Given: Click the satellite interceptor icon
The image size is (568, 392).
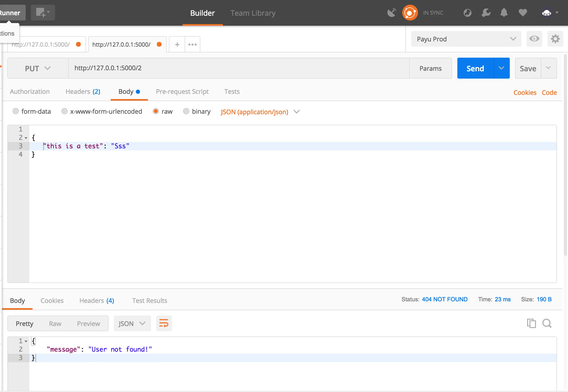Looking at the screenshot, I should tap(391, 13).
